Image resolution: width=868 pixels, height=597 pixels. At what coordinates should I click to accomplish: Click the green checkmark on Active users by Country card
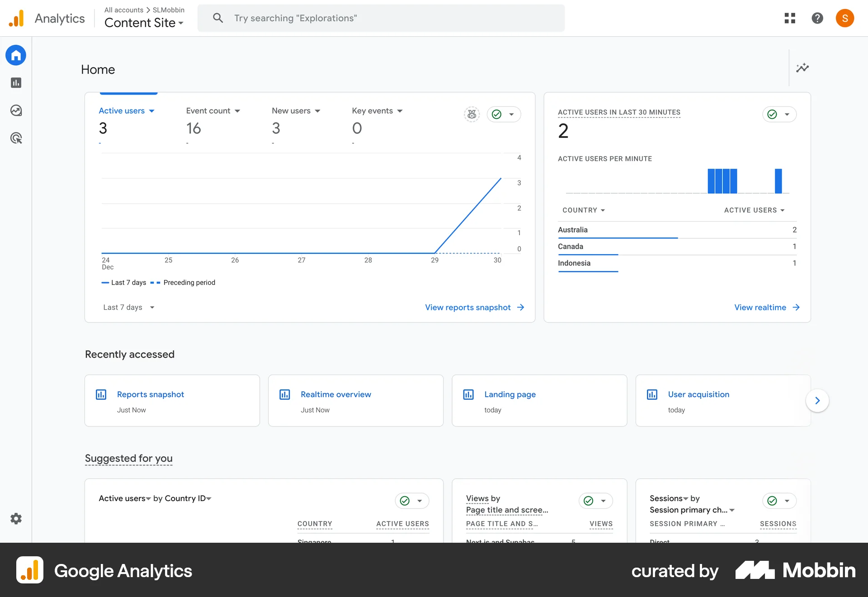[404, 501]
